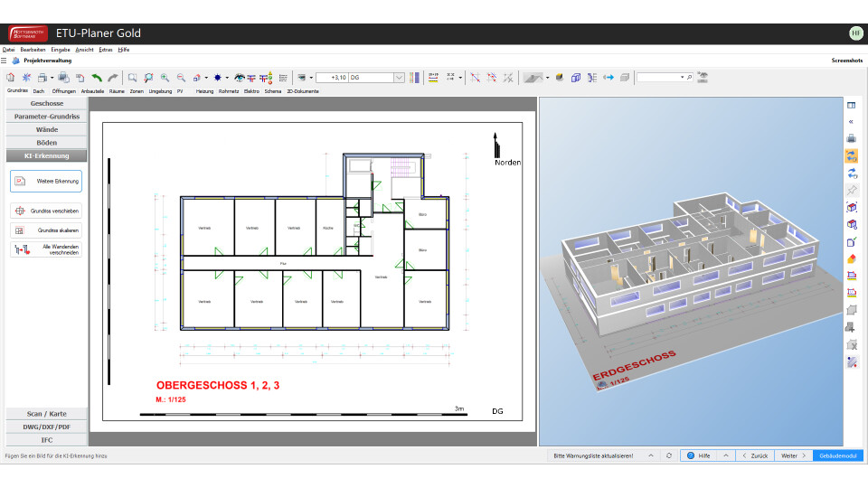
Task: Click the Gebäudemodul button
Action: pyautogui.click(x=837, y=455)
